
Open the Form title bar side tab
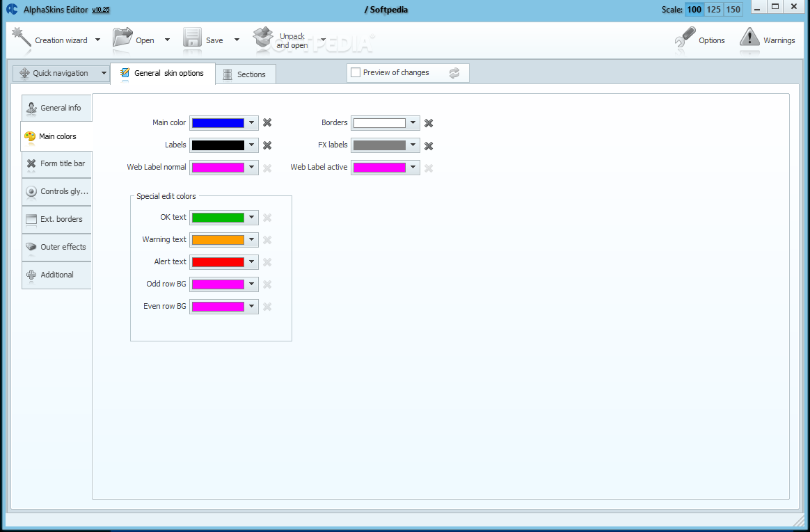tap(57, 163)
